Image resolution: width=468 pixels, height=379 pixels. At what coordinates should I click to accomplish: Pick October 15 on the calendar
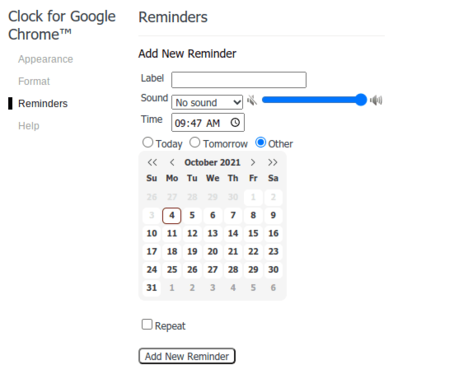tap(253, 233)
